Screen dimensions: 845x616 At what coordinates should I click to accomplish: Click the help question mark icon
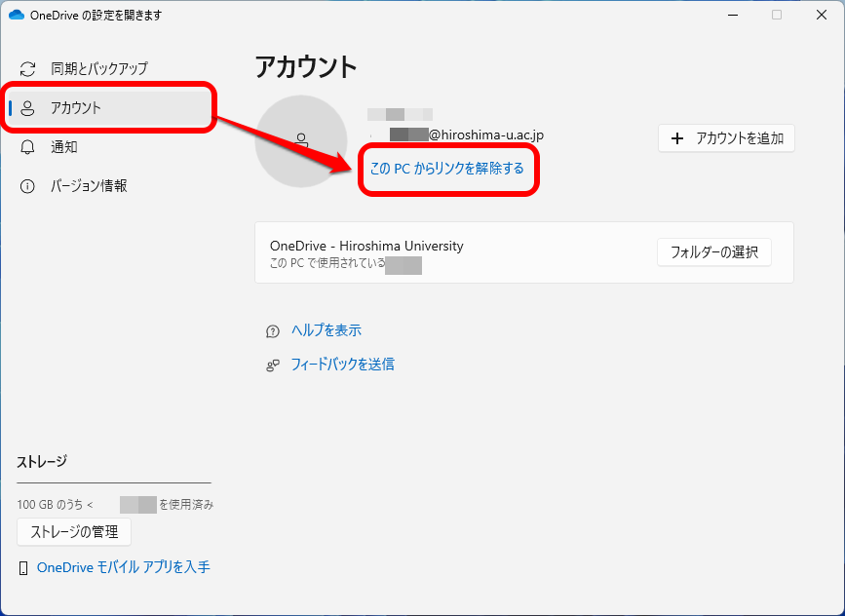[x=273, y=331]
